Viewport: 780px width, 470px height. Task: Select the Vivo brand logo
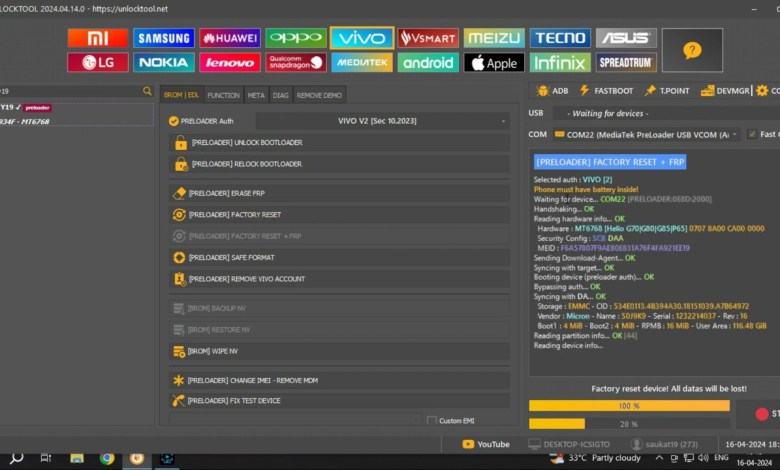tap(362, 38)
